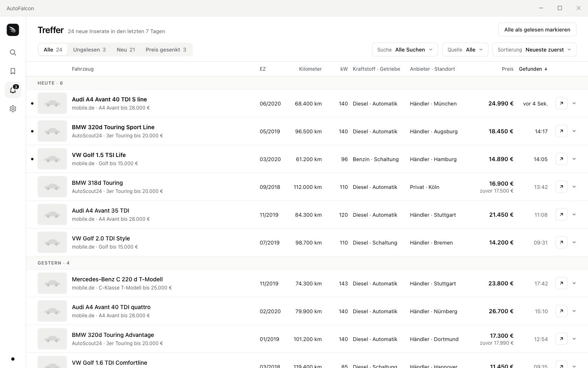Expand the Mercedes-Benz C 220 d row

click(574, 283)
